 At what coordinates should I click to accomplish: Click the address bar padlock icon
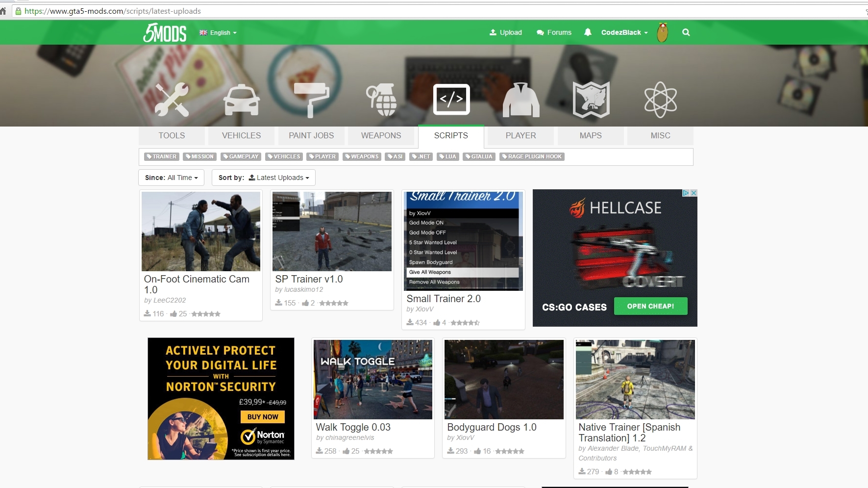pyautogui.click(x=18, y=11)
